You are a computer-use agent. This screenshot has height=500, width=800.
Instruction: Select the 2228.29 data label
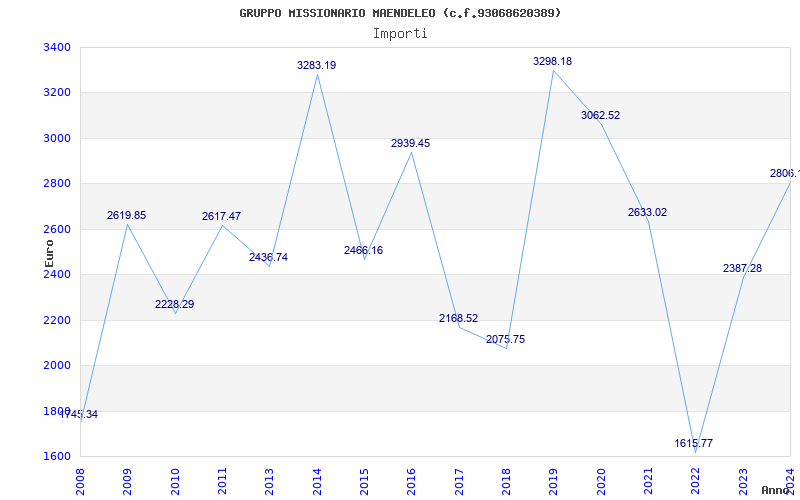click(x=174, y=304)
